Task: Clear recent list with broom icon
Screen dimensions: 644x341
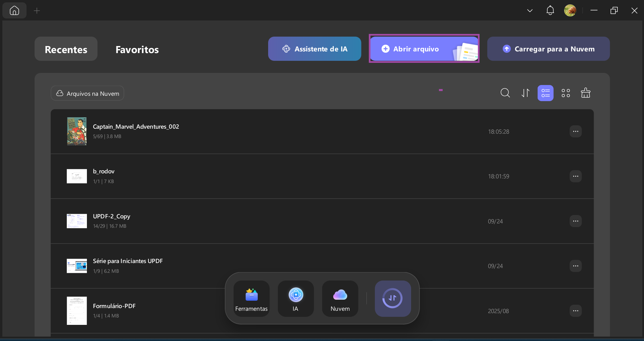Action: point(586,93)
